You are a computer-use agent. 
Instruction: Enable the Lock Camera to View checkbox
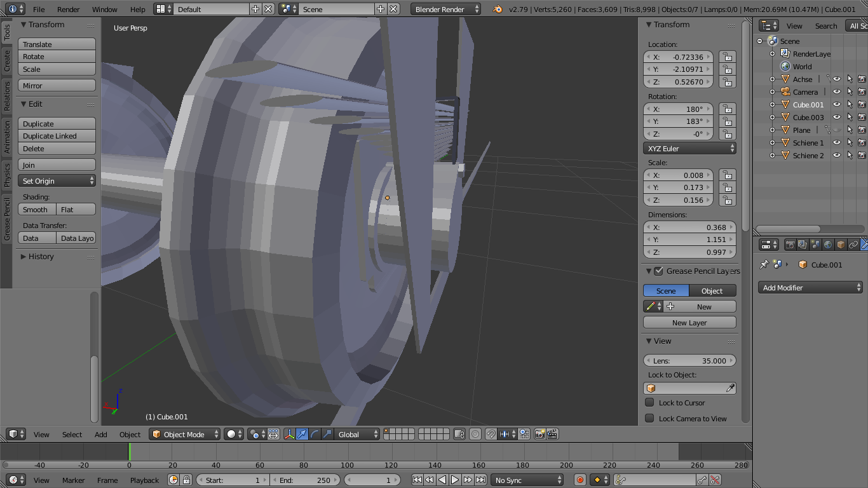(649, 418)
